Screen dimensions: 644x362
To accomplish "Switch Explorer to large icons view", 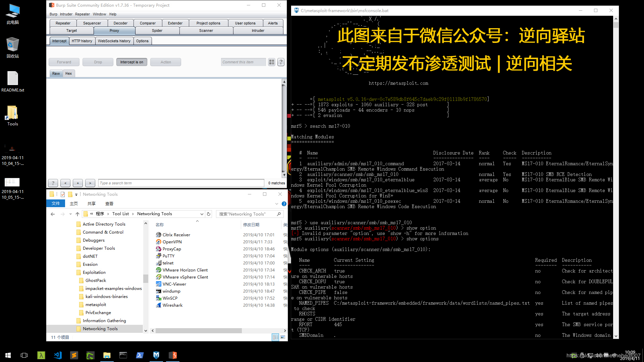I will [283, 337].
